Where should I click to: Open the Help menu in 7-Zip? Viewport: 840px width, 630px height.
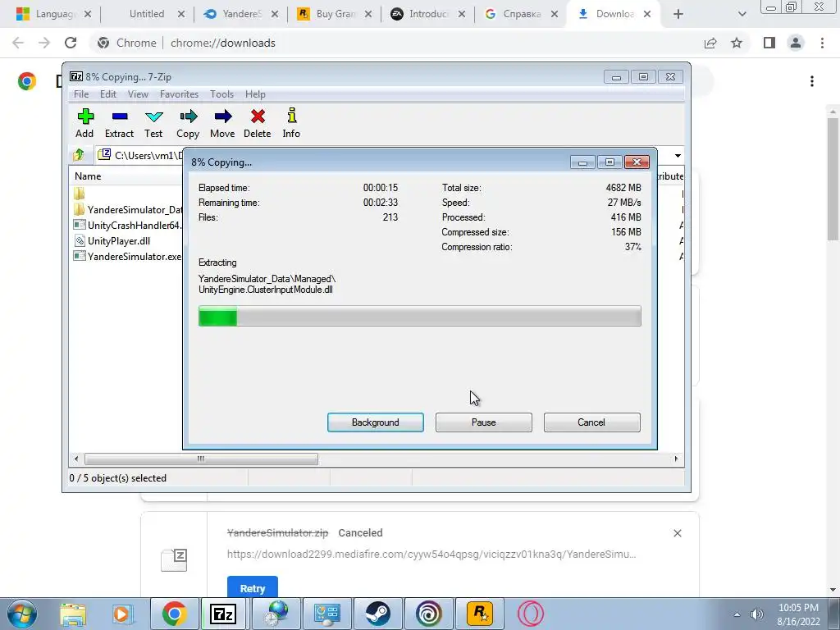click(x=255, y=94)
